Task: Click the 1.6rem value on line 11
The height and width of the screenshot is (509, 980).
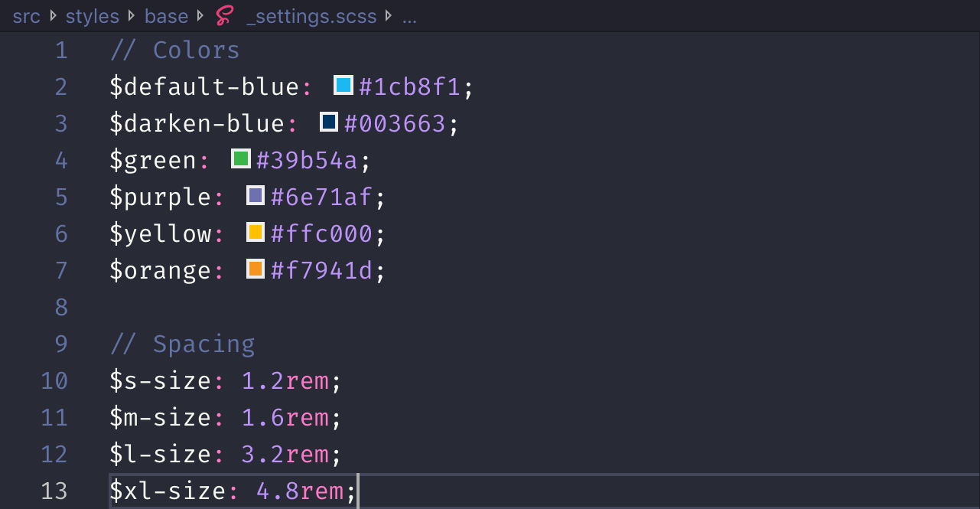Action: [285, 417]
